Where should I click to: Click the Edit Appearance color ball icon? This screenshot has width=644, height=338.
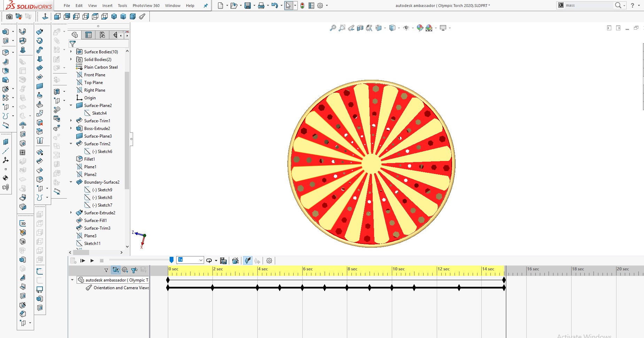[x=420, y=28]
